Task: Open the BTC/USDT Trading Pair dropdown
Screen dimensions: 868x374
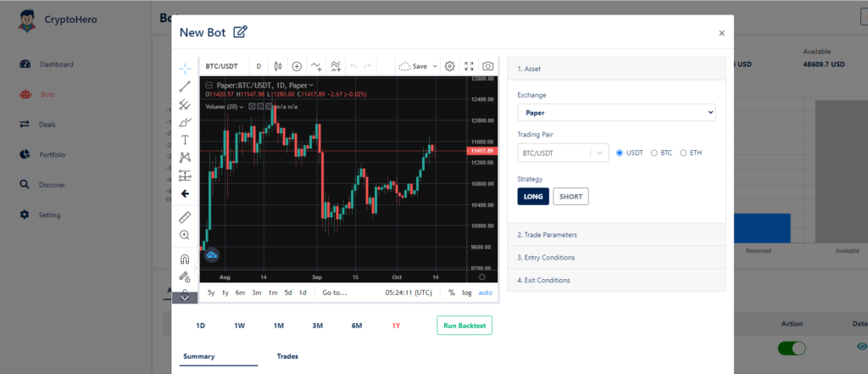Action: tap(563, 153)
